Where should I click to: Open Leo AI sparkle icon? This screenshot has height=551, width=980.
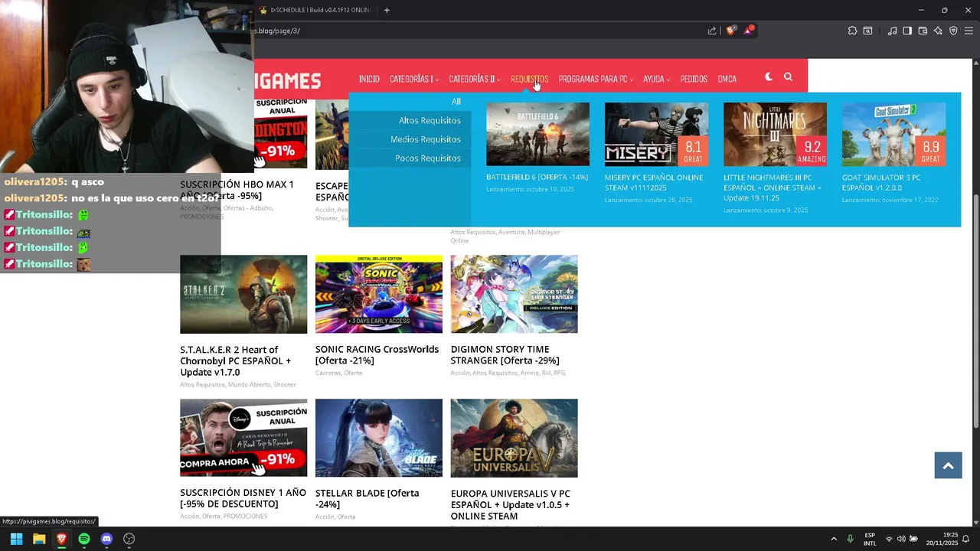[x=938, y=31]
